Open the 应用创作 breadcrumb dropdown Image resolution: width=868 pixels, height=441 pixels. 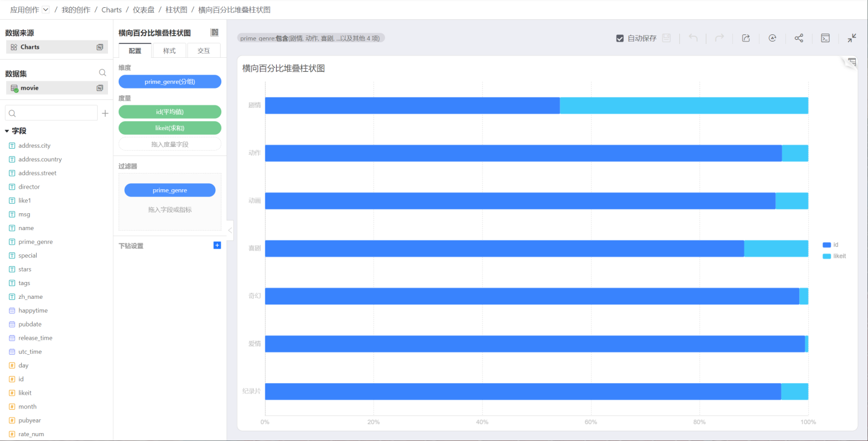click(46, 10)
